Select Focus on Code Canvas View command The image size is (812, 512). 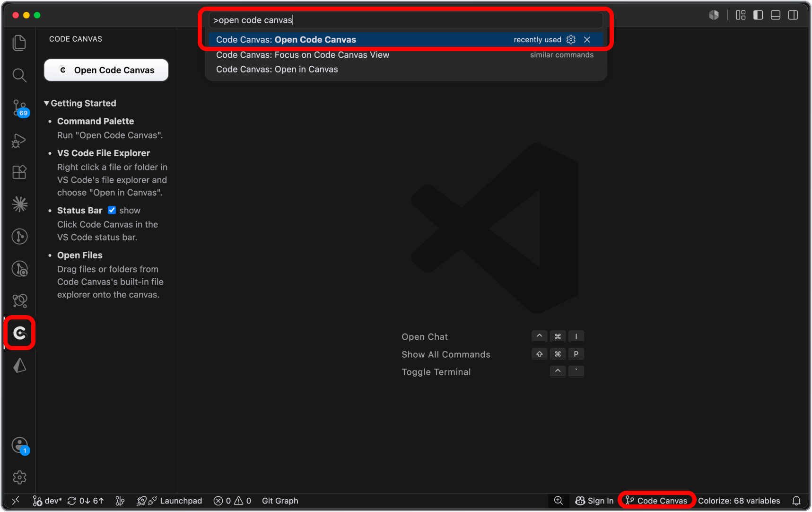406,55
